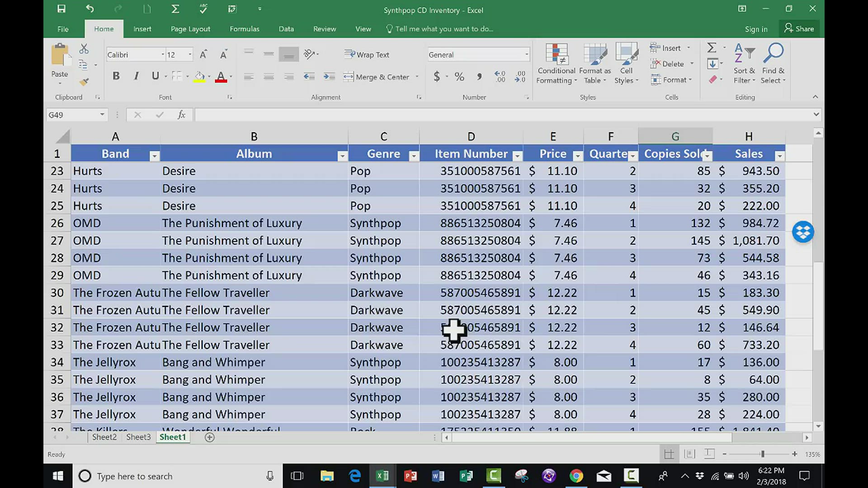Open Cell Styles gallery
Screen dimensions: 868x488
[626, 64]
